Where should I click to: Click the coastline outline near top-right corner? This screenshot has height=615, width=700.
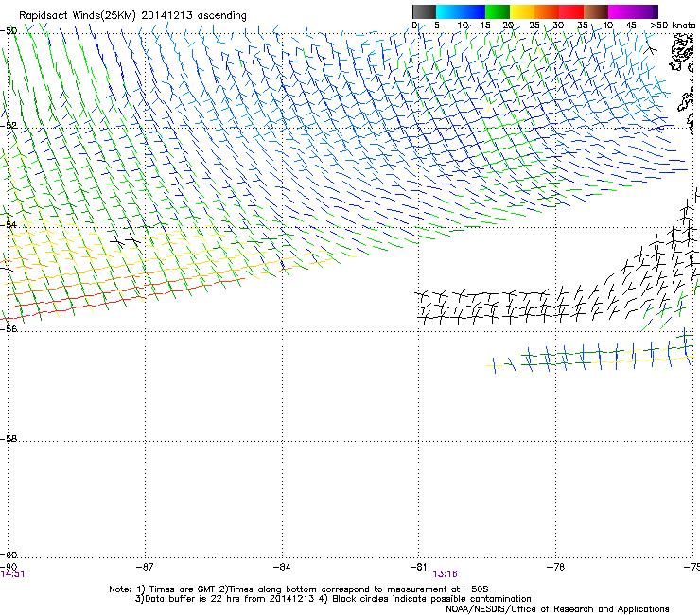tap(682, 53)
